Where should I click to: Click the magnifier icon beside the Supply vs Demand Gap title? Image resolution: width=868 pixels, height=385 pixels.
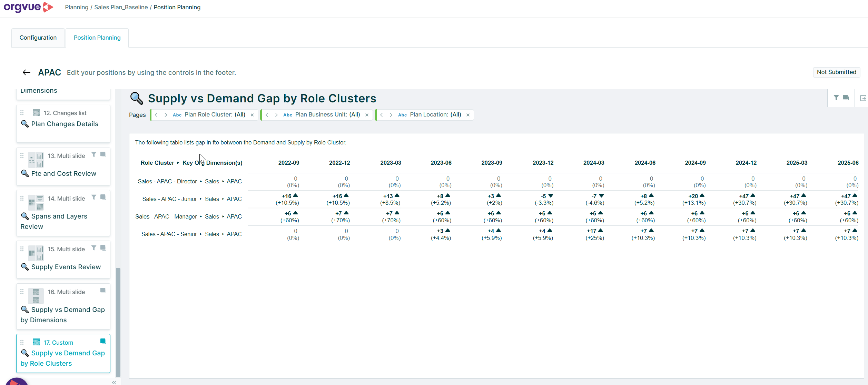click(x=137, y=98)
